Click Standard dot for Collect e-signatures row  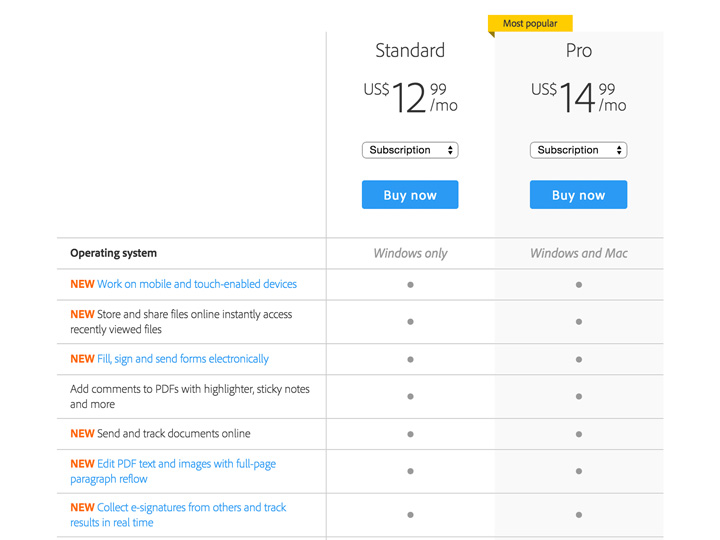point(411,515)
